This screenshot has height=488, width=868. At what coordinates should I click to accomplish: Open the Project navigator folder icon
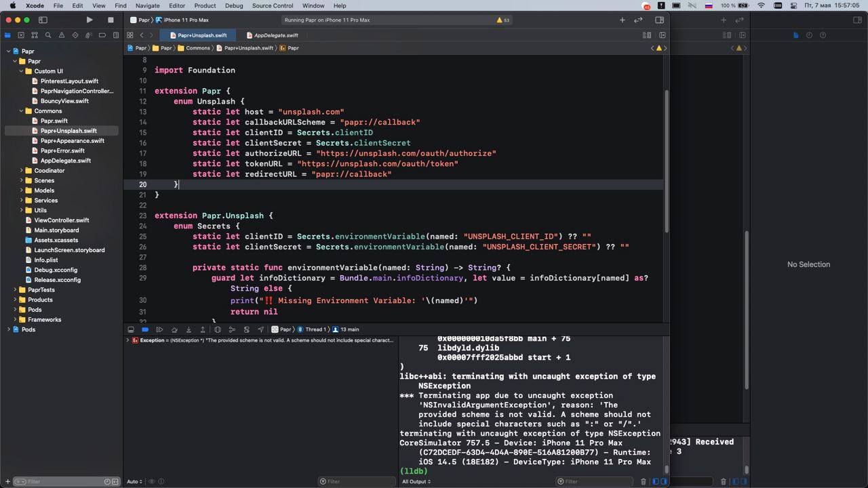pyautogui.click(x=7, y=35)
